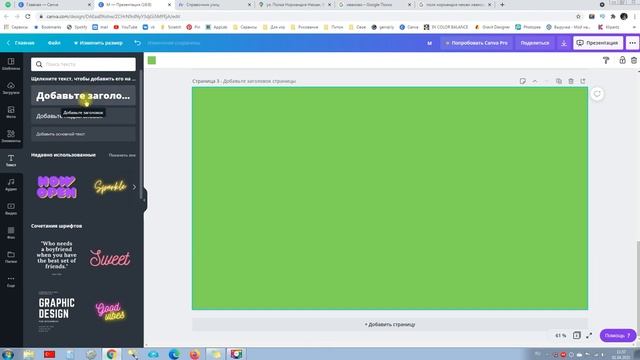The height and width of the screenshot is (360, 640).
Task: Click the undo arrow in the top bar
Action: pyautogui.click(x=138, y=43)
